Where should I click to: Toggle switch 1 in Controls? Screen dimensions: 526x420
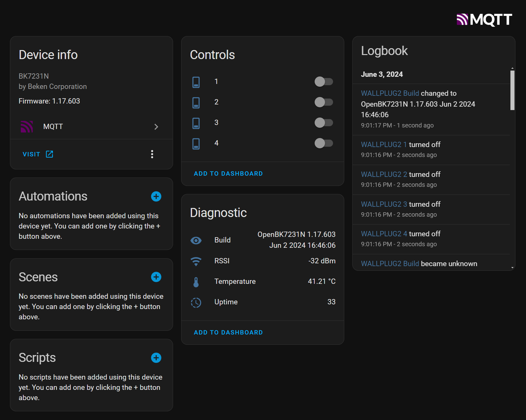tap(324, 82)
